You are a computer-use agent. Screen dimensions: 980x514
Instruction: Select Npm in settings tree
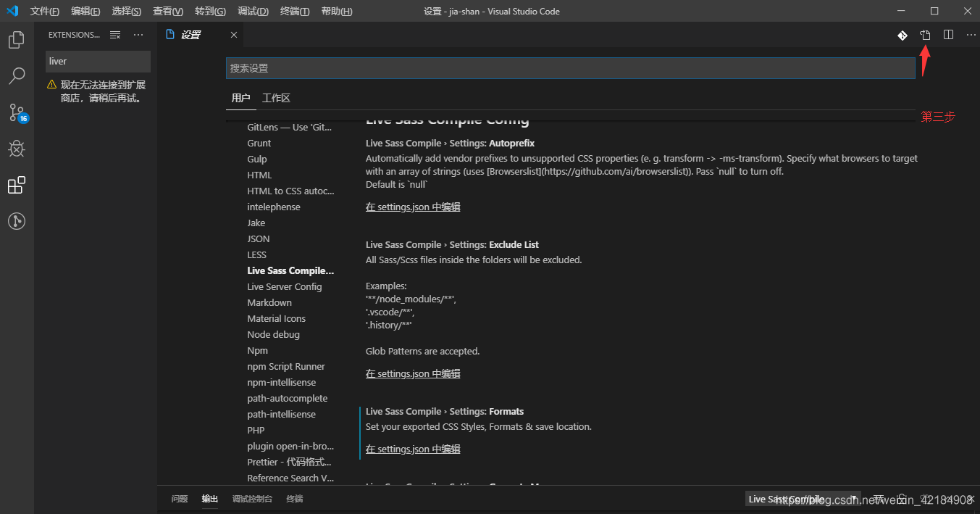258,350
